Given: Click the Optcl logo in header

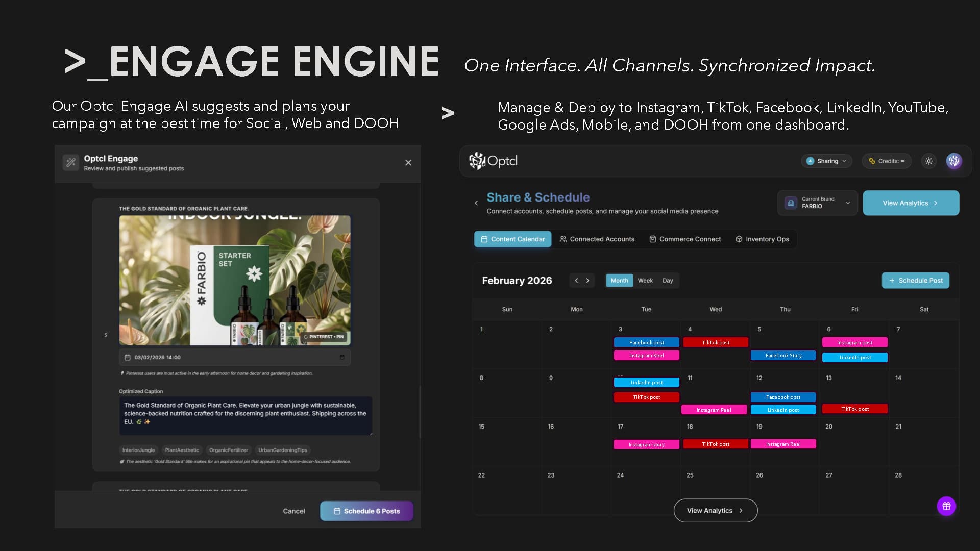Looking at the screenshot, I should click(493, 161).
